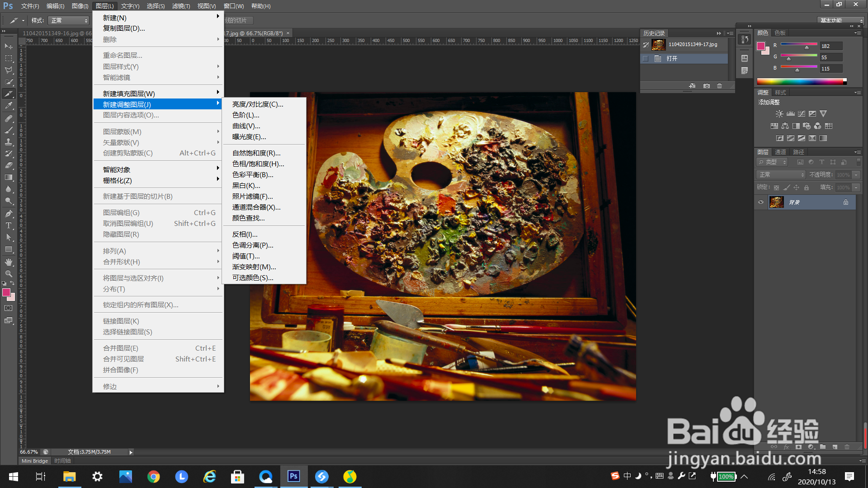The height and width of the screenshot is (488, 868).
Task: Choose 色相/饱和度(H)... from the submenu
Action: tap(258, 164)
